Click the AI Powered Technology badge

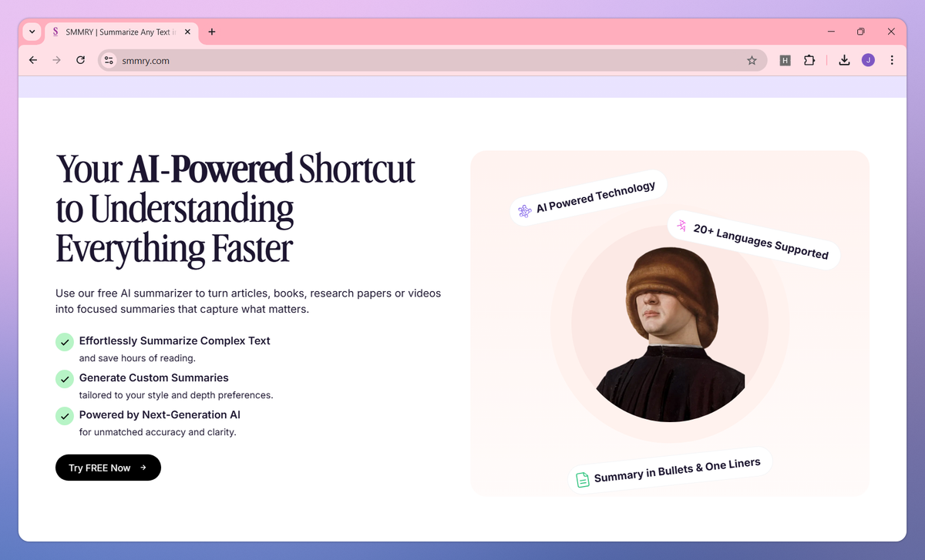[x=587, y=198]
